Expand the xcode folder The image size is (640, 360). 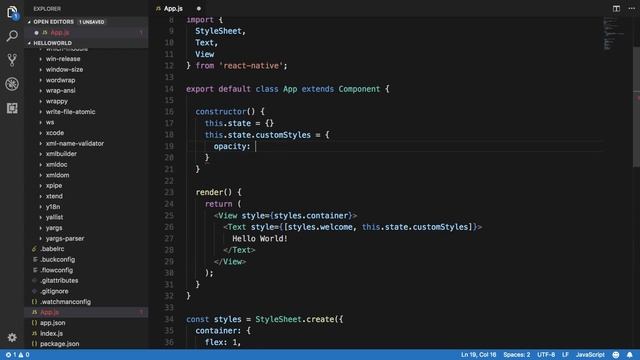tap(55, 133)
